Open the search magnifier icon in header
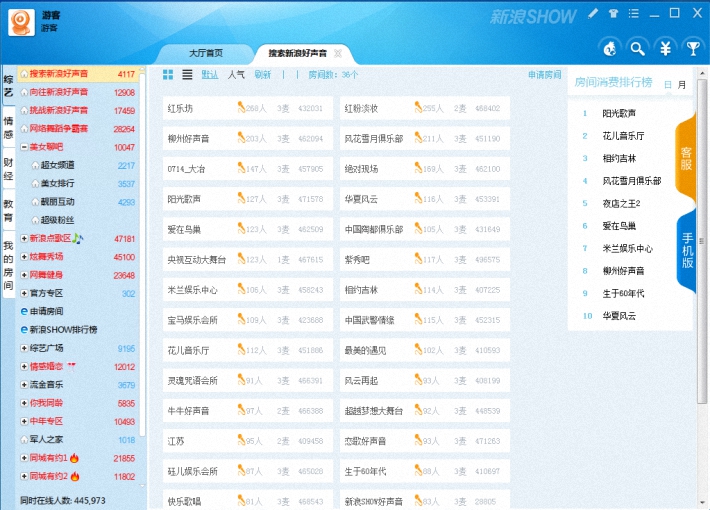The height and width of the screenshot is (510, 710). pos(637,47)
